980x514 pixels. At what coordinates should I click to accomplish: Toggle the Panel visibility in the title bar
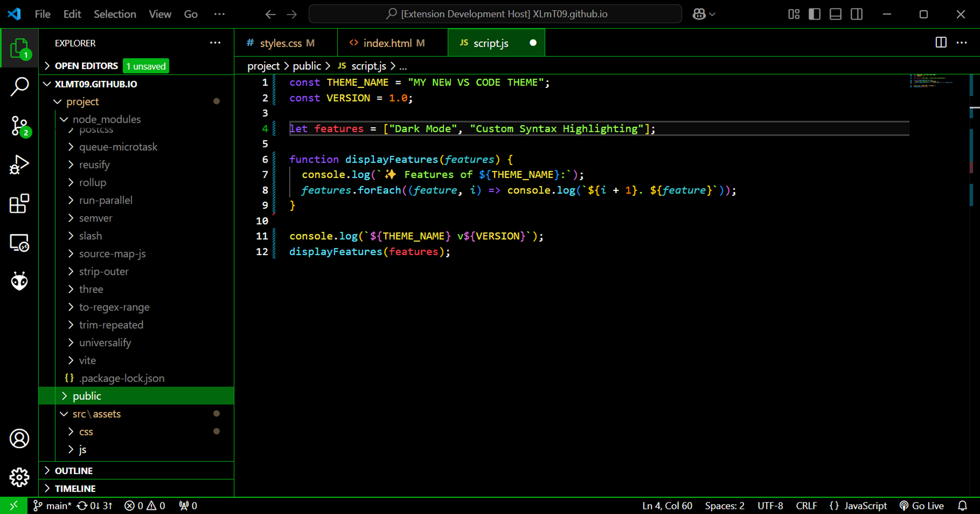click(835, 14)
